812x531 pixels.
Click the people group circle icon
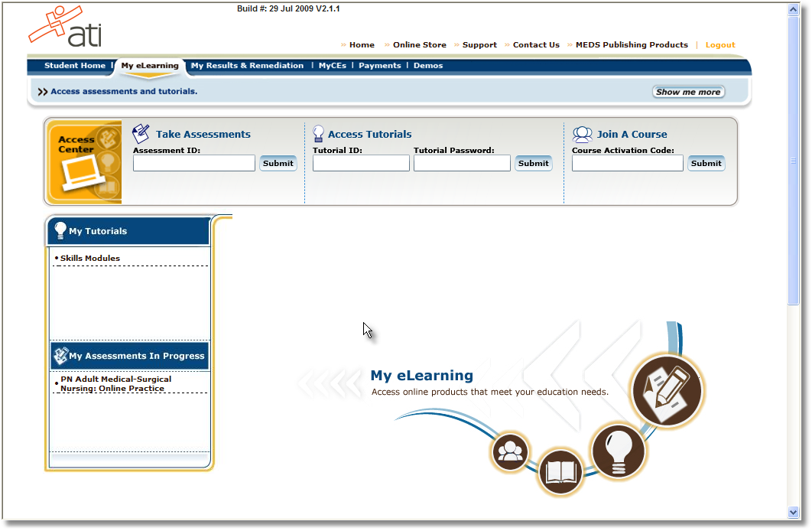point(510,451)
